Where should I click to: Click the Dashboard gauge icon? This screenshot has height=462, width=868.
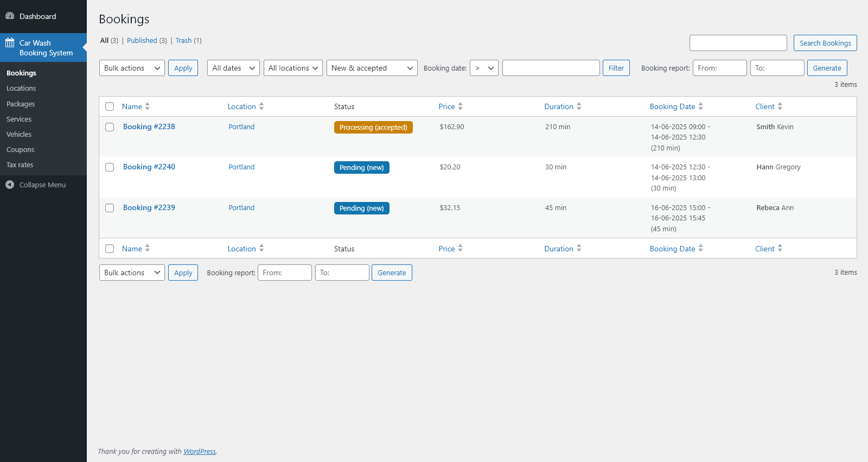coord(10,16)
